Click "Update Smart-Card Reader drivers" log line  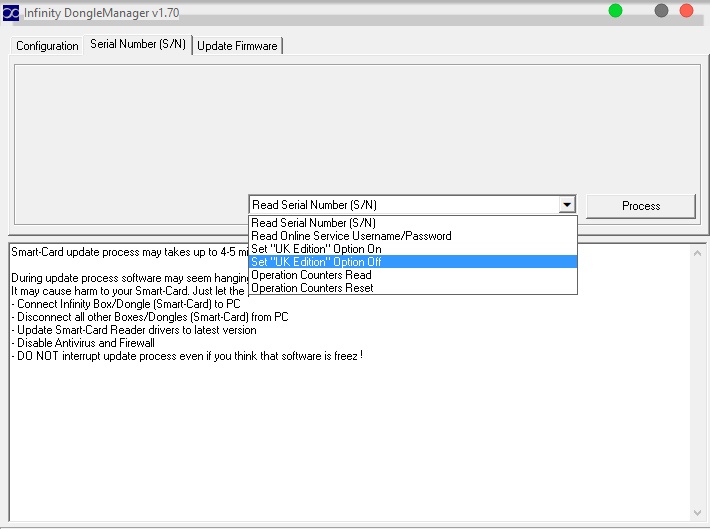click(x=134, y=330)
